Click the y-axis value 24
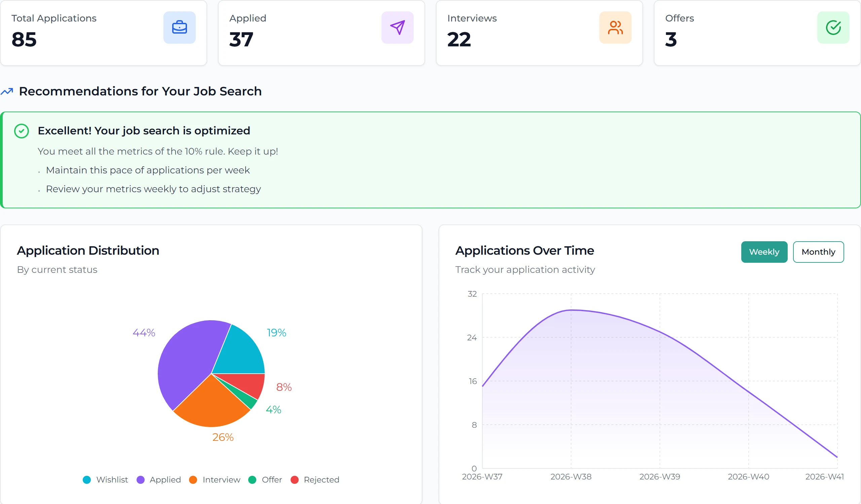 pyautogui.click(x=472, y=337)
